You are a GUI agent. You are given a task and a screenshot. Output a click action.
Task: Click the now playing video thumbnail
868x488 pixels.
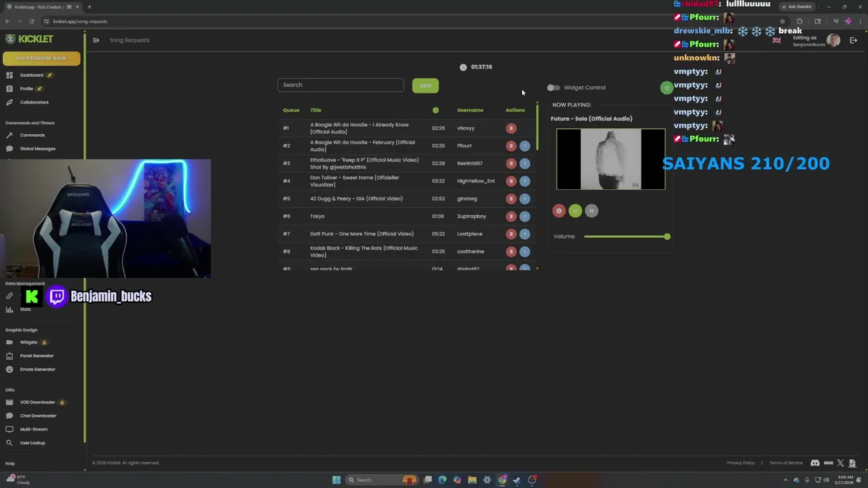tap(610, 159)
